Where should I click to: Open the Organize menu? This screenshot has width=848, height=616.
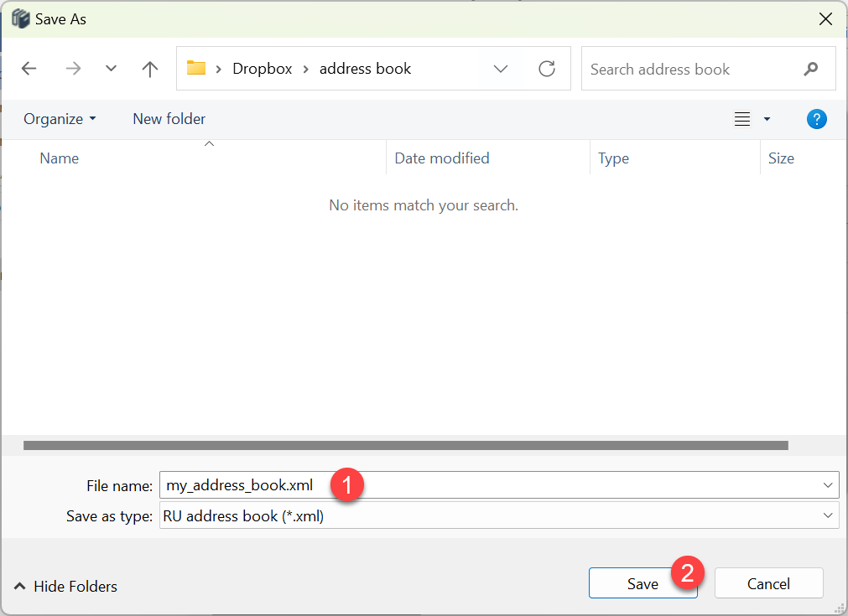(x=60, y=119)
